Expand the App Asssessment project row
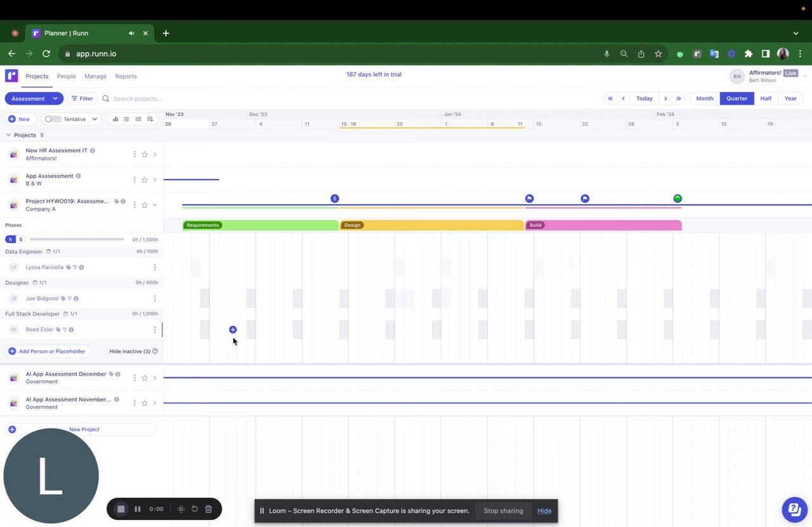 [x=155, y=179]
